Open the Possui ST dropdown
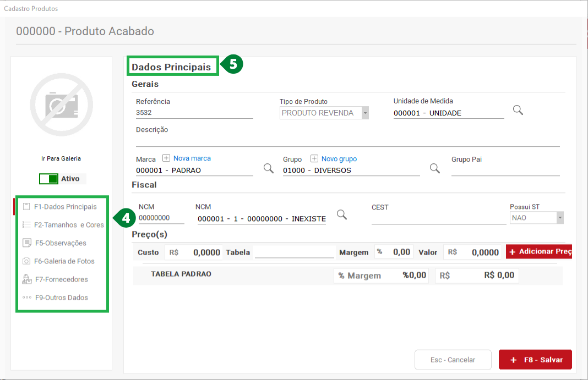Viewport: 588px width, 380px height. tap(537, 218)
